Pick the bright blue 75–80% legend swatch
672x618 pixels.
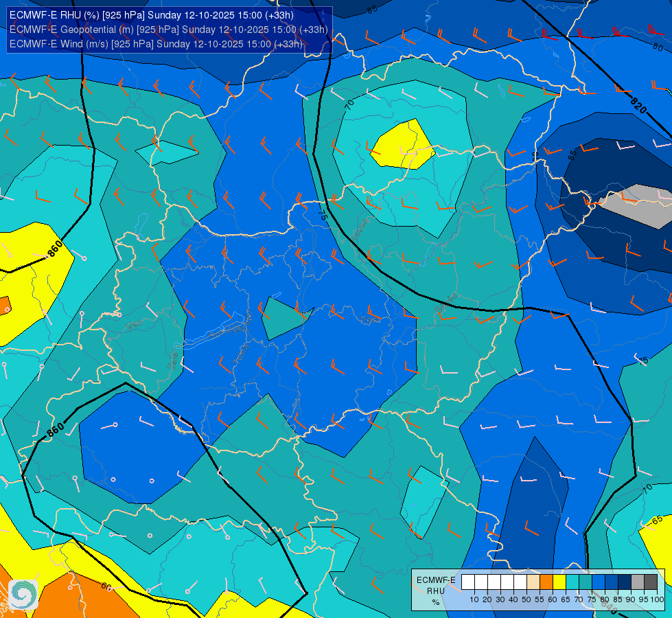599,582
